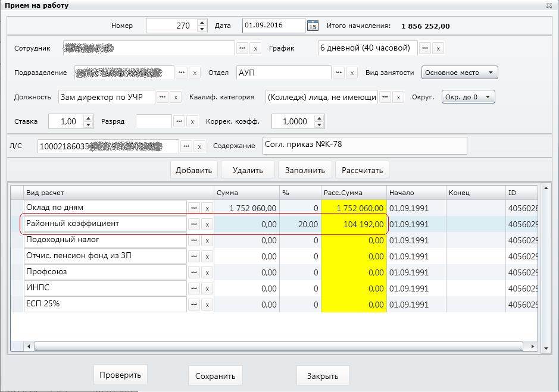Image resolution: width=559 pixels, height=392 pixels.
Task: Open Квалиф. категория lookup ellipsis button
Action: click(385, 97)
